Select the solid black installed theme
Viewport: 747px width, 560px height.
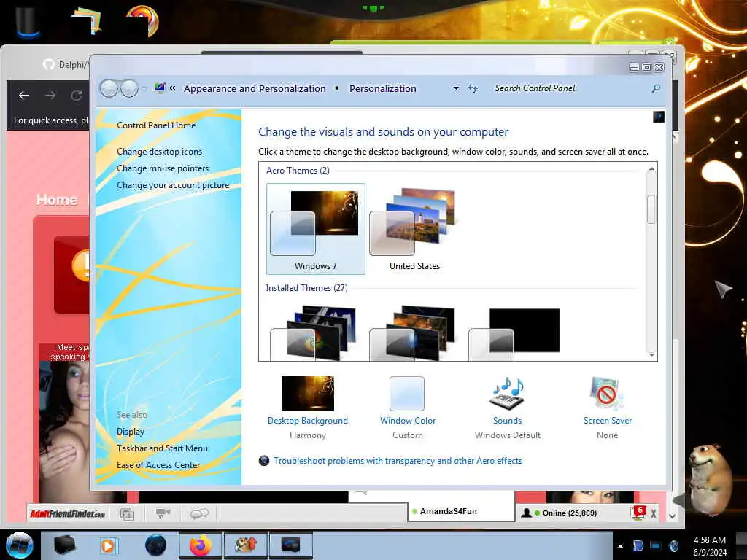point(514,333)
